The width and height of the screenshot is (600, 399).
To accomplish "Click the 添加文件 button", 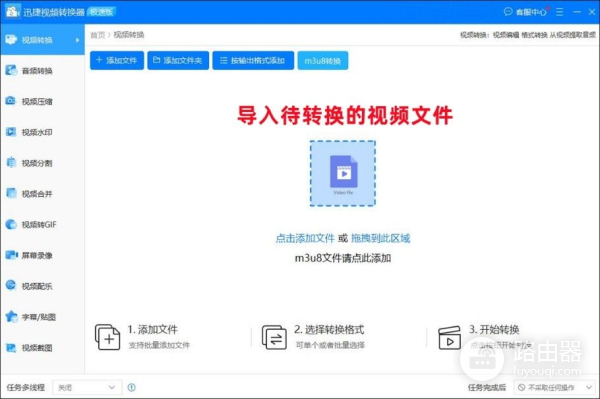I will 117,60.
